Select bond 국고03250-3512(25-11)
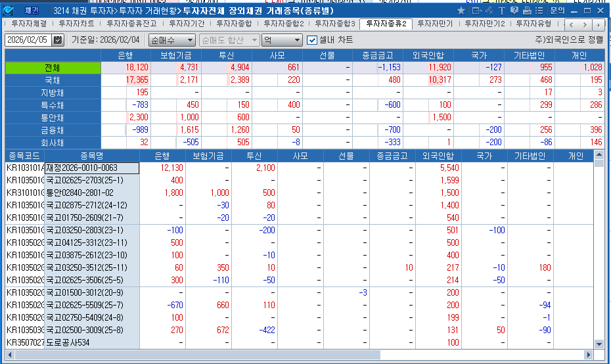The width and height of the screenshot is (611, 364). pos(92,267)
